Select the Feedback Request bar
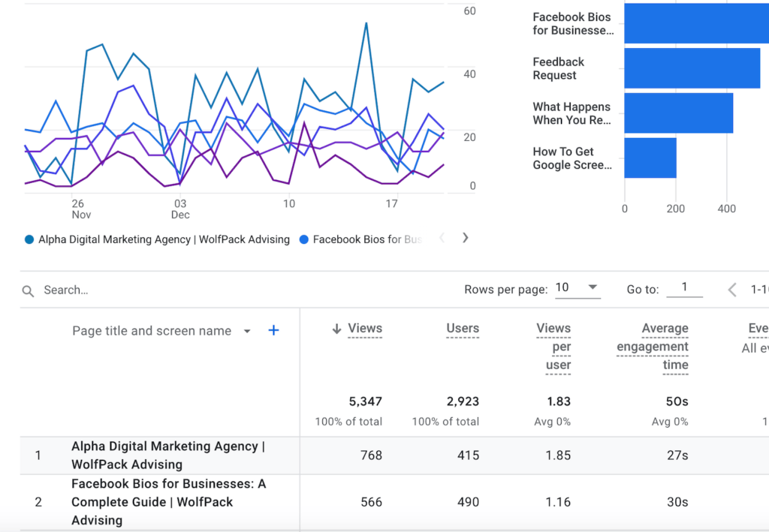Viewport: 769px width, 532px height. tap(692, 68)
